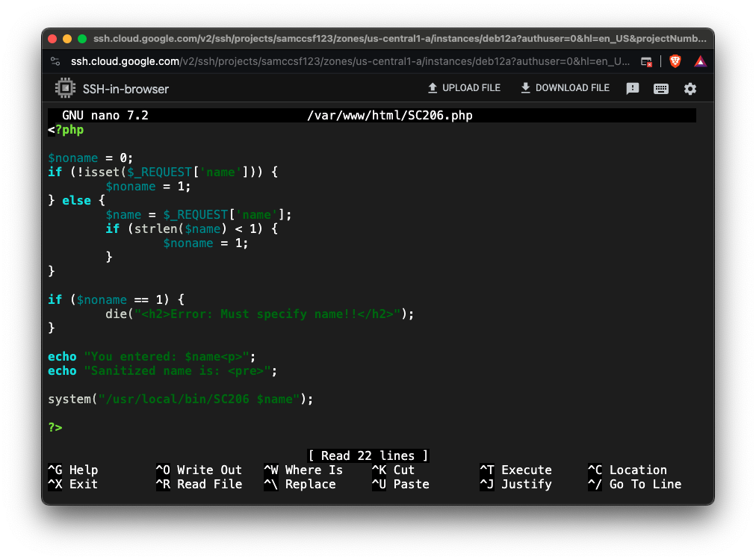The height and width of the screenshot is (560, 756).
Task: Open Brave Shields lion icon
Action: pos(675,61)
